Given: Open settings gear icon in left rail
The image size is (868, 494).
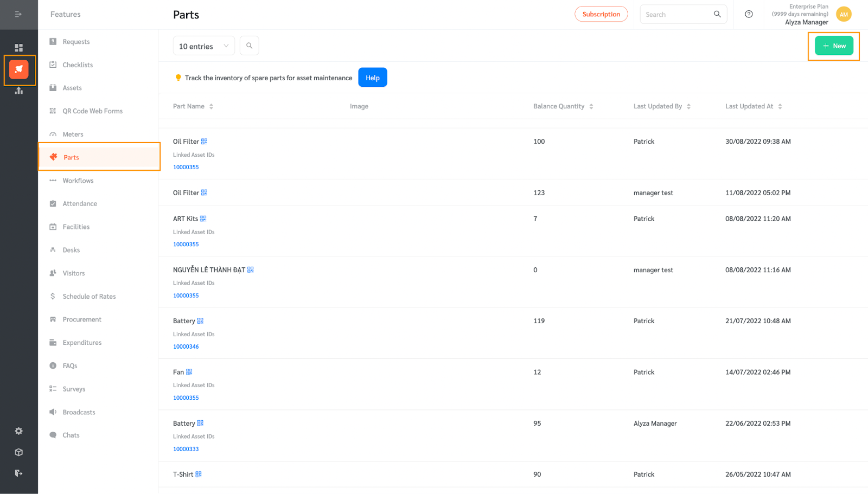Looking at the screenshot, I should [18, 431].
